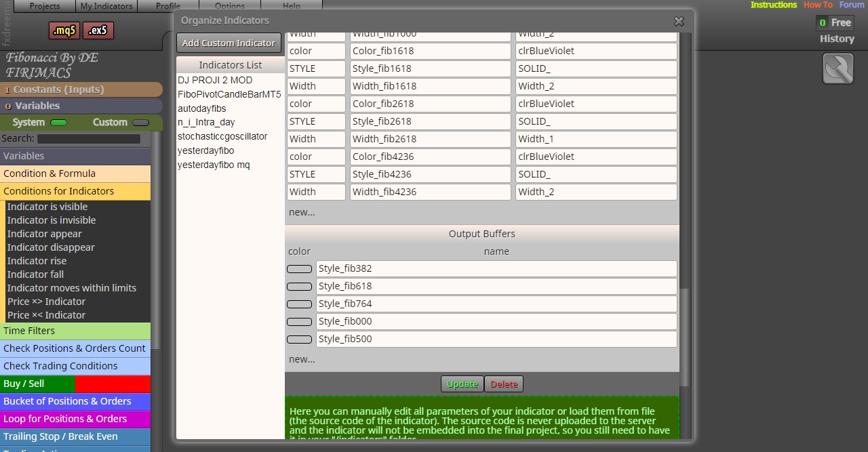This screenshot has width=868, height=452.
Task: Click the Delete button
Action: coord(504,384)
